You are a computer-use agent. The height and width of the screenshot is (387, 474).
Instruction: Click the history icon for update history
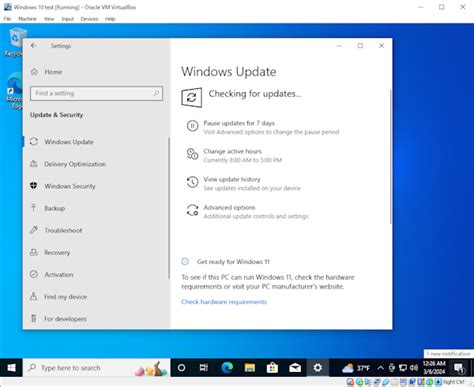(x=192, y=182)
